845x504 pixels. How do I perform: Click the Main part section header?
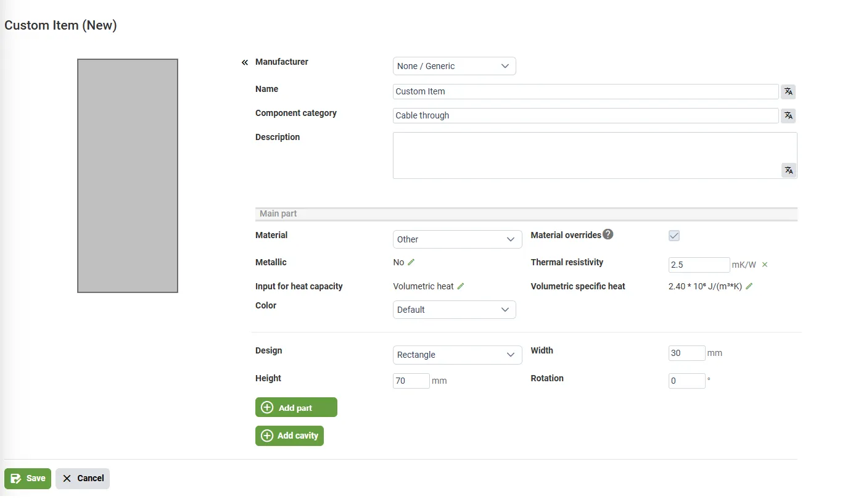pos(526,213)
